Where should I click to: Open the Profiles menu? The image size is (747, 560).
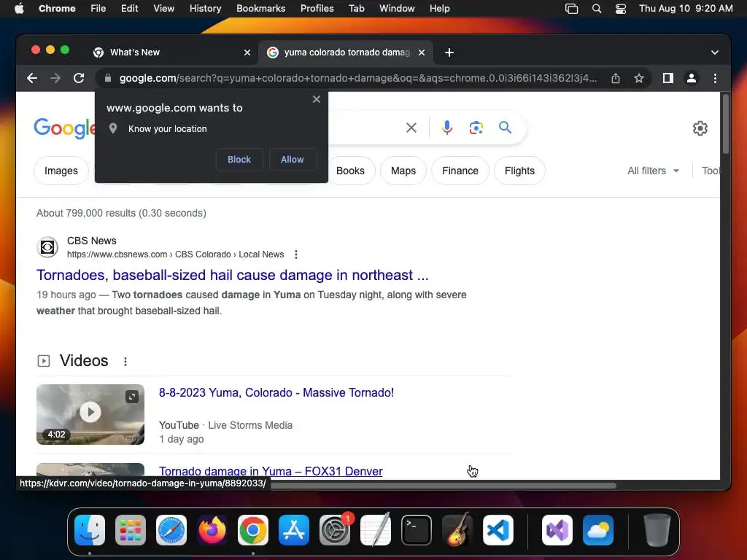(317, 9)
